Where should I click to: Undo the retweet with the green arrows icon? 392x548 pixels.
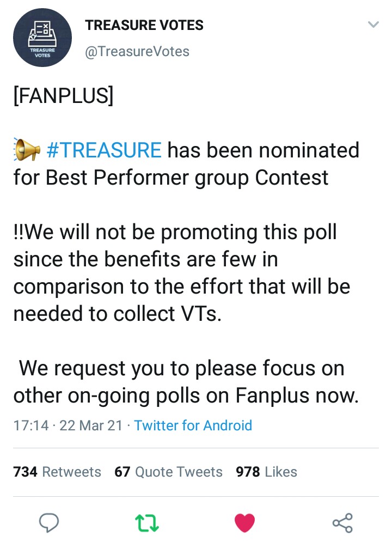click(x=146, y=523)
